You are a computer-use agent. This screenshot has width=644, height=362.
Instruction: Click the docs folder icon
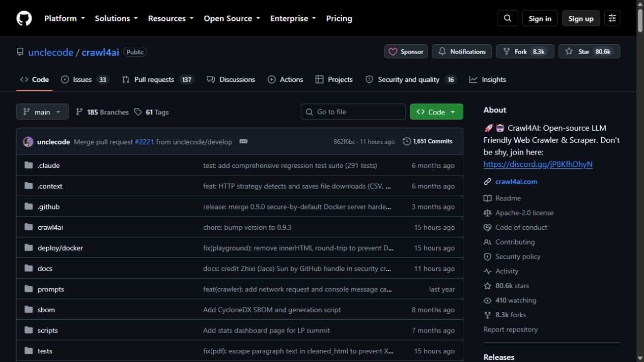pos(29,268)
